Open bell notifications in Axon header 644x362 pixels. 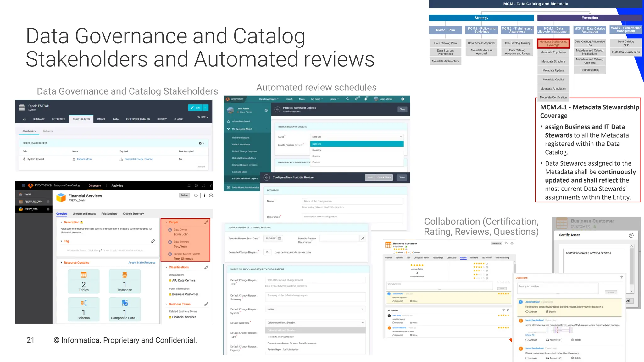[x=366, y=99]
